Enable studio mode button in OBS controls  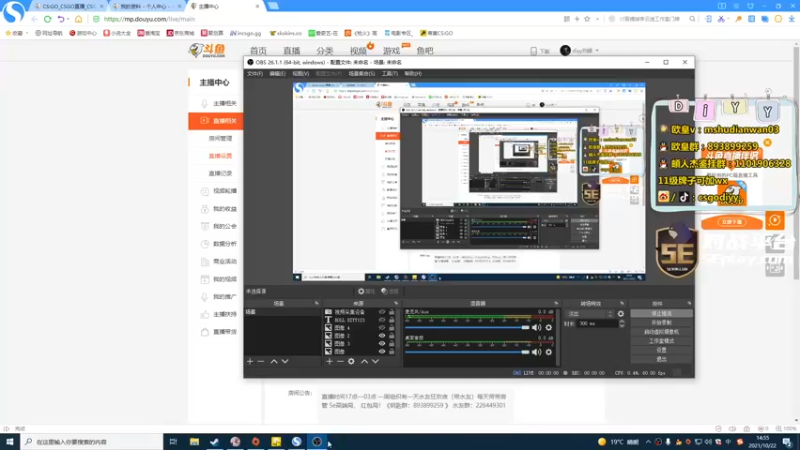click(661, 341)
